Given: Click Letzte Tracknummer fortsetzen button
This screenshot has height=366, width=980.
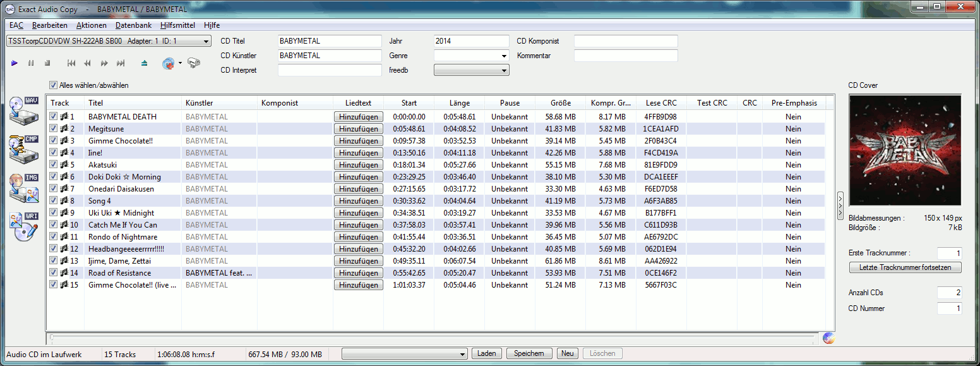Looking at the screenshot, I should pos(905,267).
